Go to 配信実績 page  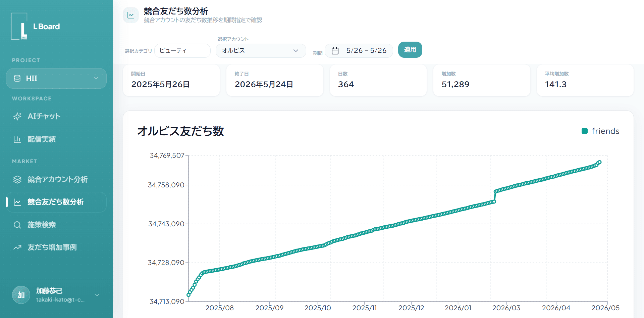pos(56,139)
